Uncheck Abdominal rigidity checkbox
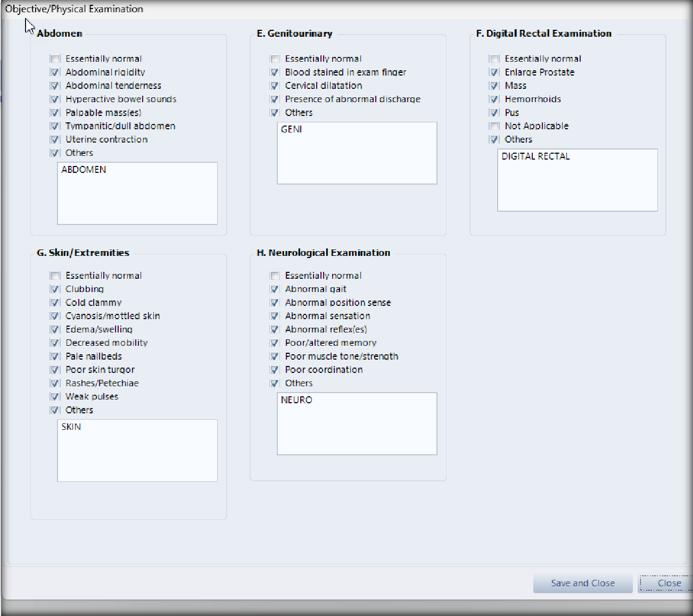Image resolution: width=693 pixels, height=616 pixels. coord(55,72)
